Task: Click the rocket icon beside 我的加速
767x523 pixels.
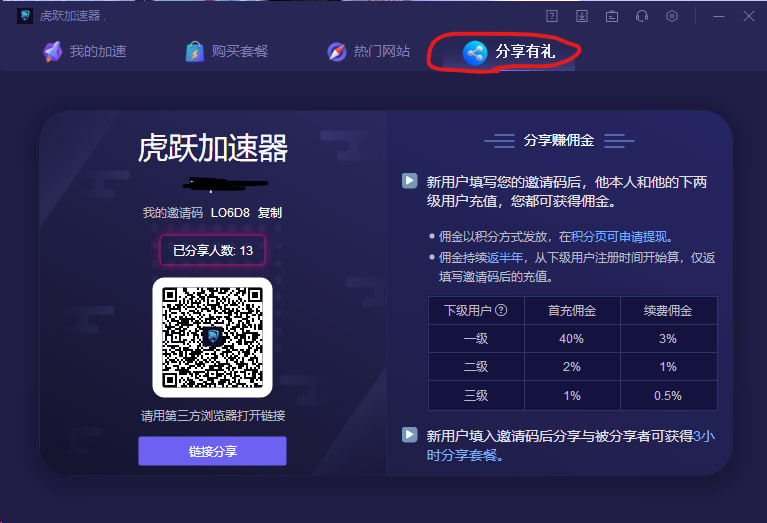Action: 53,51
